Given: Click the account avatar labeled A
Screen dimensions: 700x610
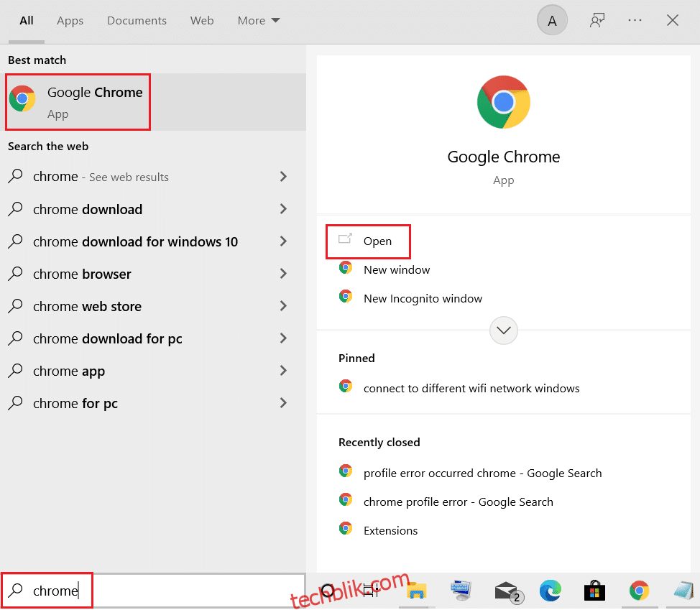Looking at the screenshot, I should [x=552, y=21].
